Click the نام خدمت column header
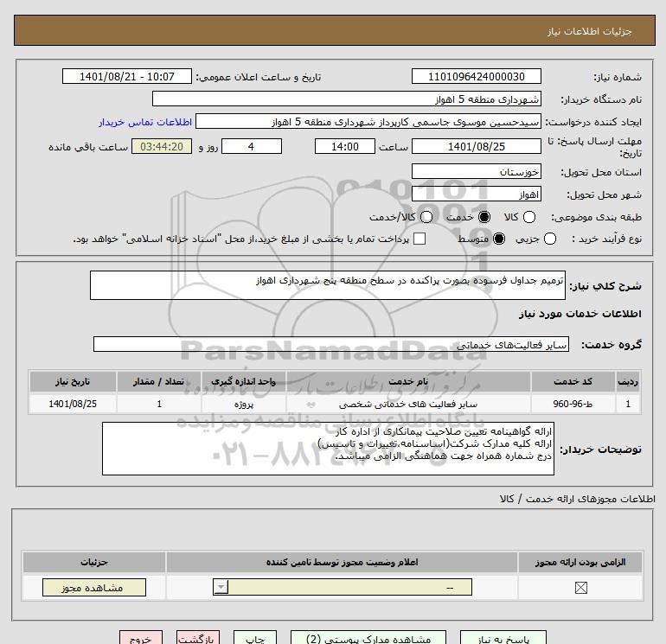The height and width of the screenshot is (644, 666). click(408, 381)
